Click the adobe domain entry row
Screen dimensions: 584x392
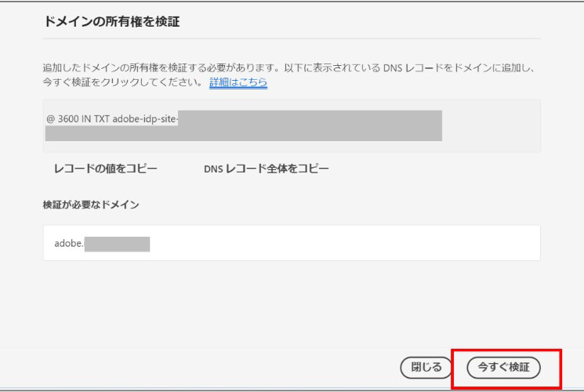pos(292,242)
